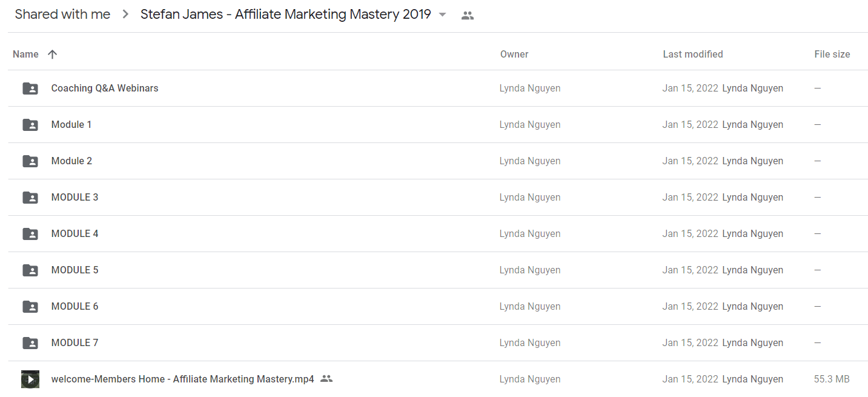
Task: Click the MODULE 3 shared folder icon
Action: click(x=30, y=198)
